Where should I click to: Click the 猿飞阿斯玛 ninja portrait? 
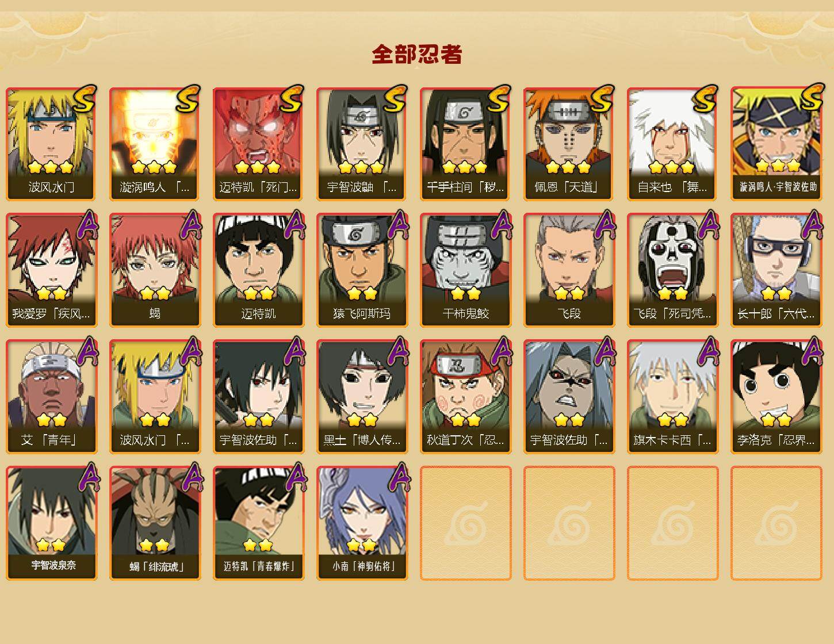(362, 259)
